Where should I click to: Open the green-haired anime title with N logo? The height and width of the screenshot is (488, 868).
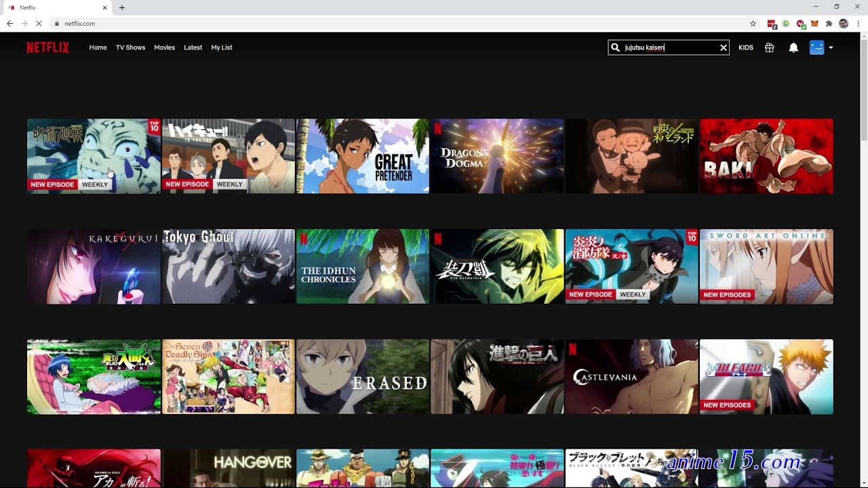pyautogui.click(x=497, y=266)
